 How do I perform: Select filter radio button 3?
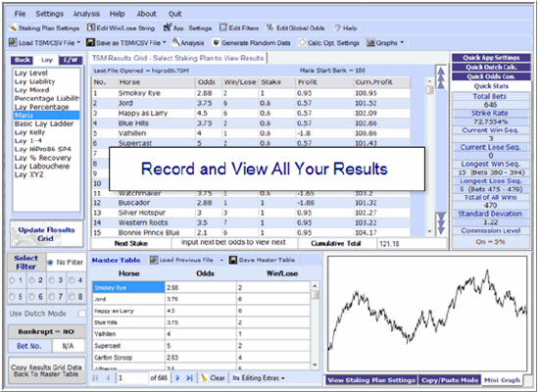[x=52, y=280]
